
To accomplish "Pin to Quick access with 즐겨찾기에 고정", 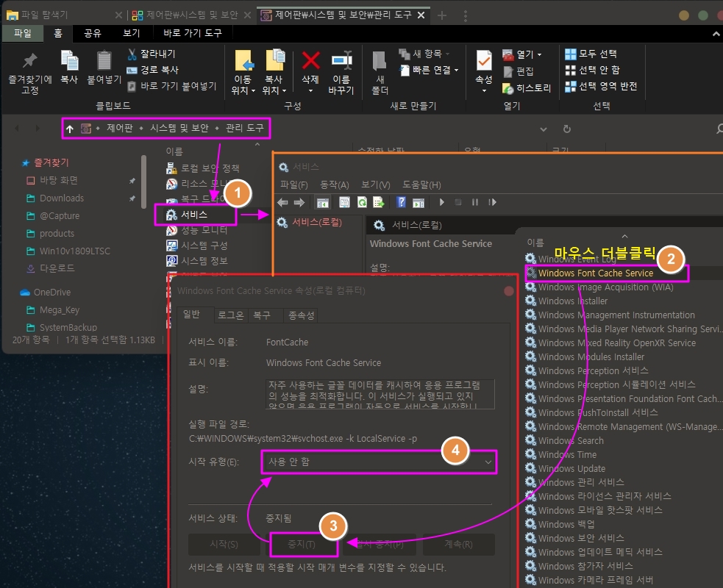I will (x=30, y=73).
